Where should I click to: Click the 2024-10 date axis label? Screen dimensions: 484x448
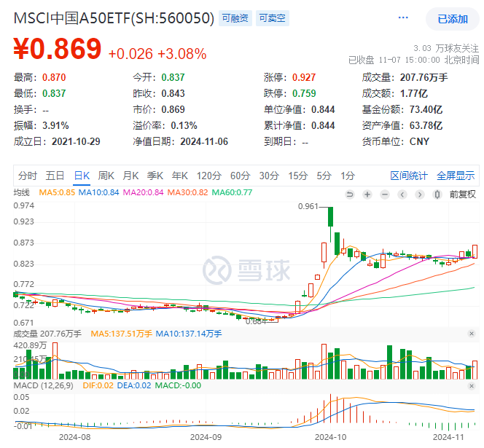coord(330,437)
